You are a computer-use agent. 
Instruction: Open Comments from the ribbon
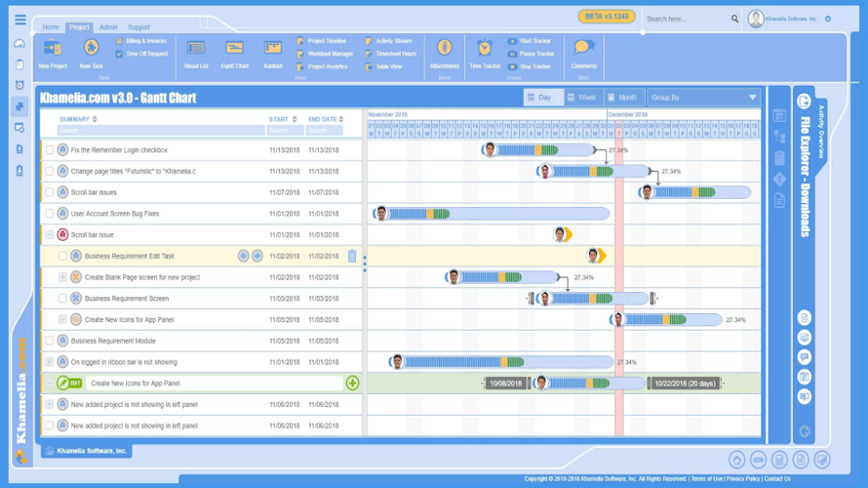(x=583, y=49)
